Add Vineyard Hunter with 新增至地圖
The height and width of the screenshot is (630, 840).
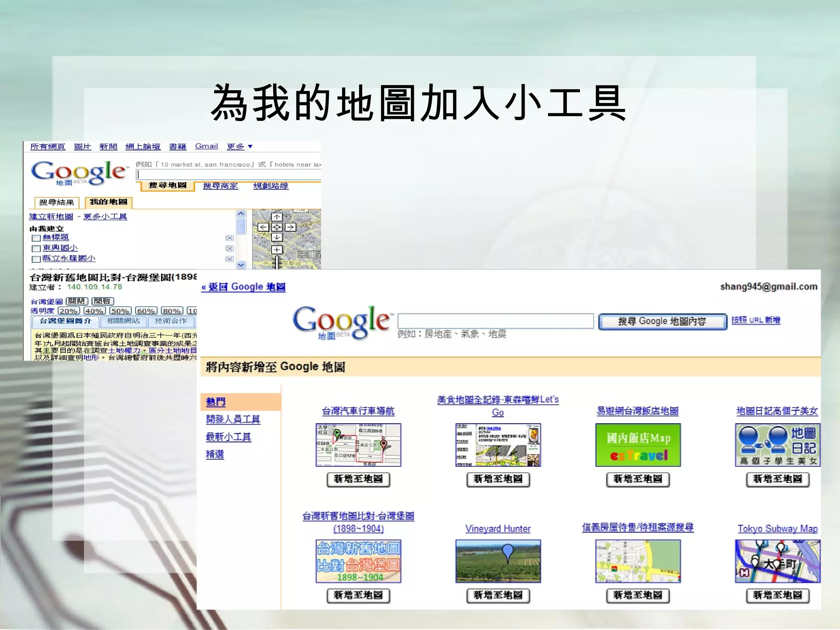point(498,595)
